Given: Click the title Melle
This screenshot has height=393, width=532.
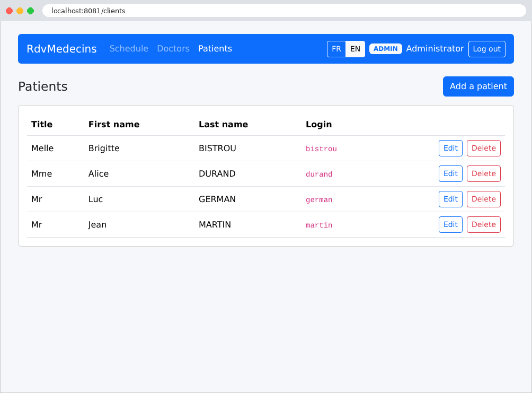Looking at the screenshot, I should click(42, 148).
